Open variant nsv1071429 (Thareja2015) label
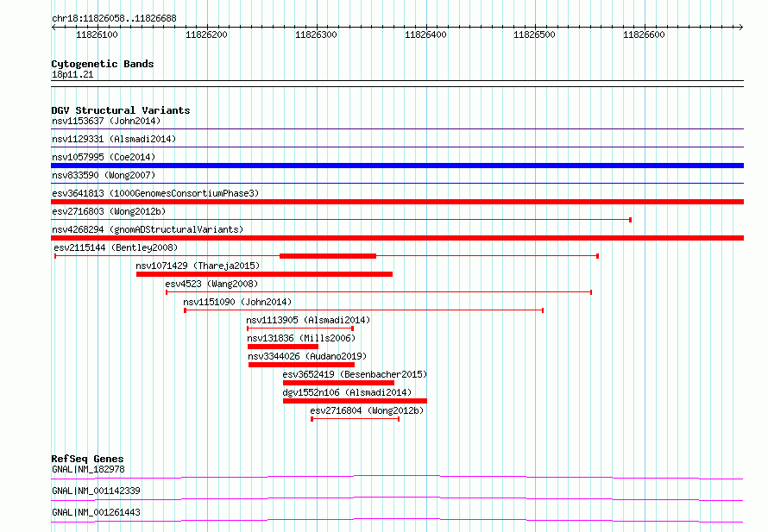The width and height of the screenshot is (768, 532). 198,266
